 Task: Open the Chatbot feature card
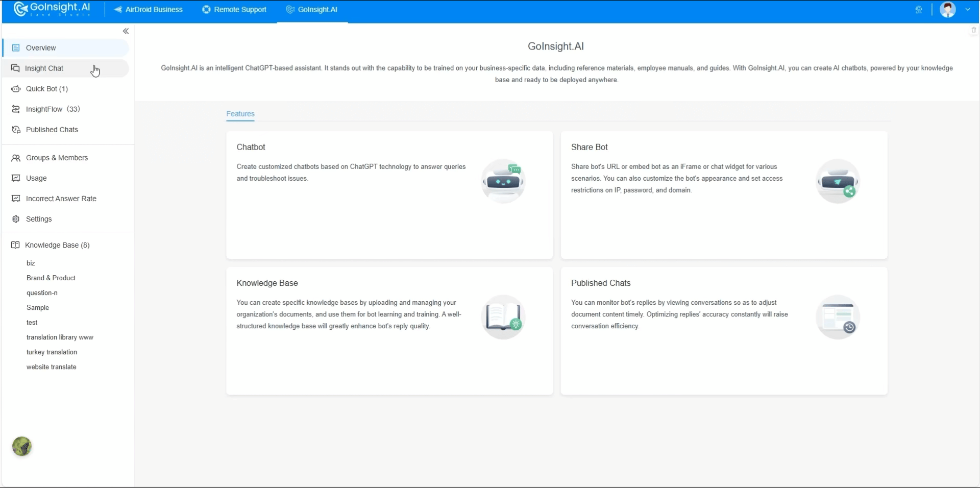[389, 195]
